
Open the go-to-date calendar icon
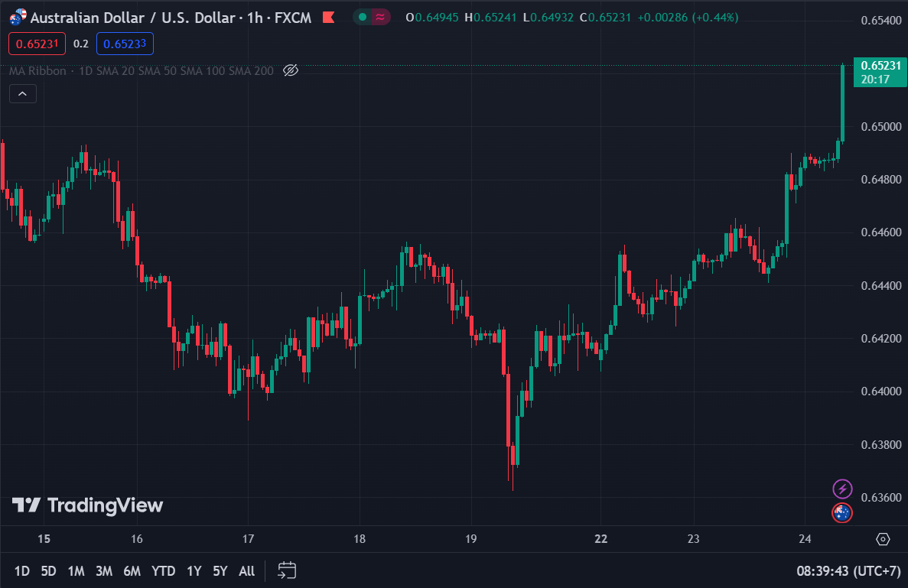(x=287, y=570)
